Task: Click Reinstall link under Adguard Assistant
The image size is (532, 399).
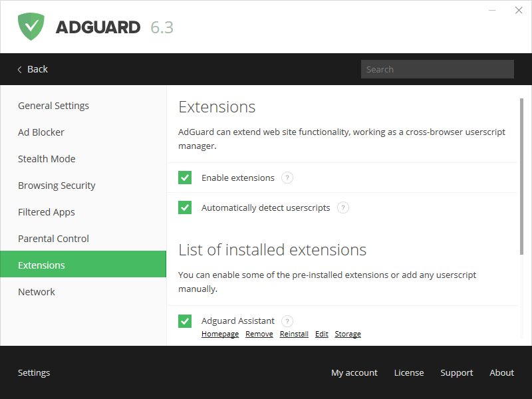Action: (294, 334)
